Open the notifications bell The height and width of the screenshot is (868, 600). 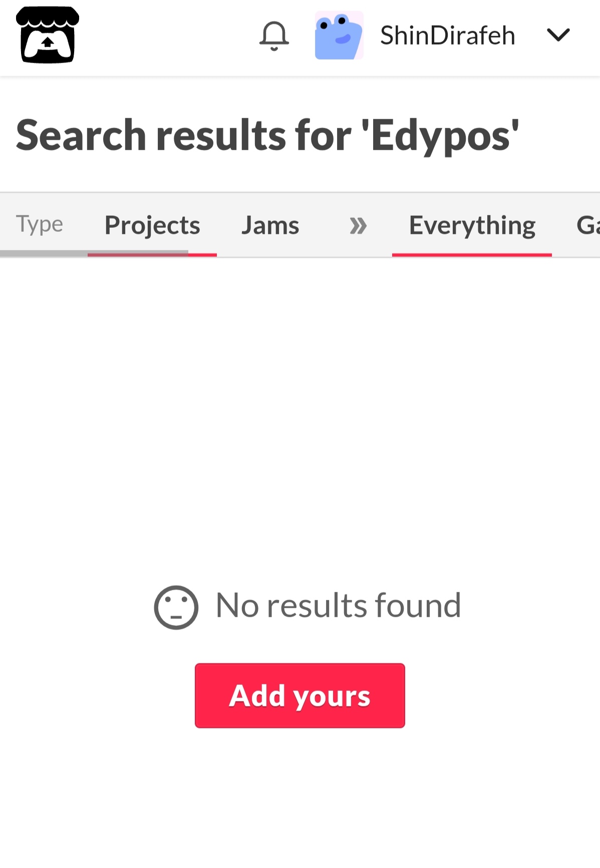tap(274, 36)
